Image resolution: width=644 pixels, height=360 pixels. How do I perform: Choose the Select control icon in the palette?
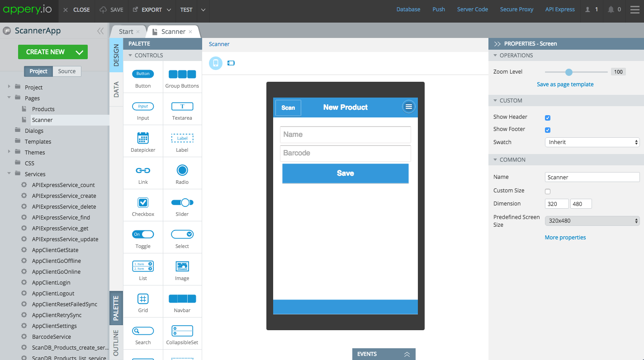(x=182, y=234)
